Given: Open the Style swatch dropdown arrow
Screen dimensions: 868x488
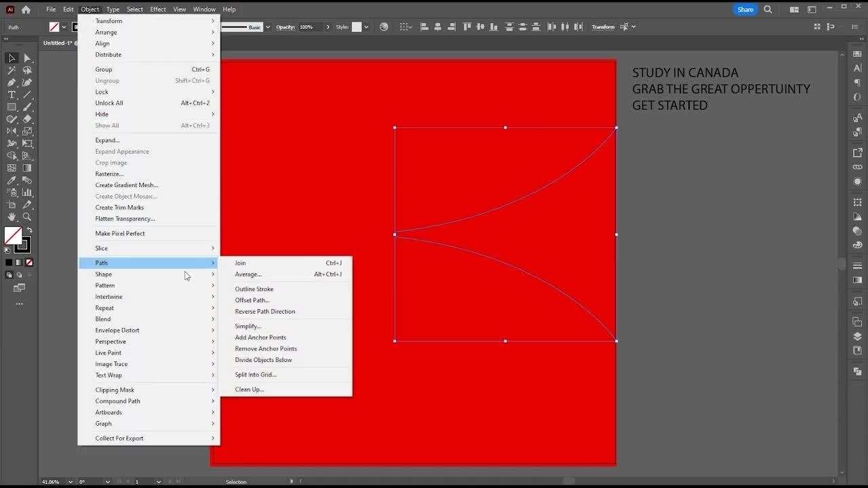Looking at the screenshot, I should (x=367, y=27).
